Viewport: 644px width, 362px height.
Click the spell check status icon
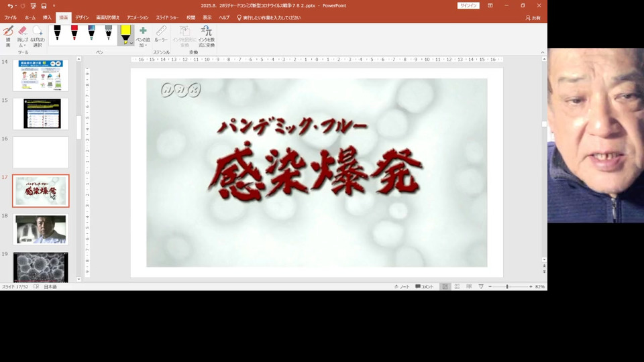pos(36,286)
